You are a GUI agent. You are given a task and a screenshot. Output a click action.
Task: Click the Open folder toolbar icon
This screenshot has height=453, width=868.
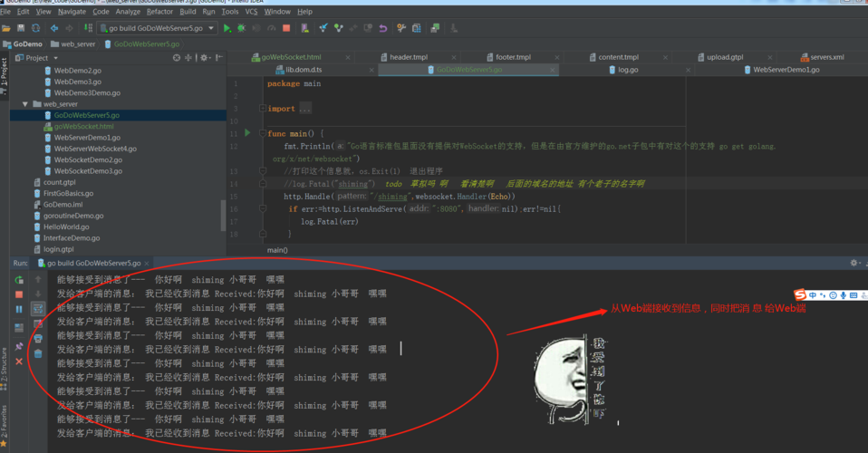(6, 28)
